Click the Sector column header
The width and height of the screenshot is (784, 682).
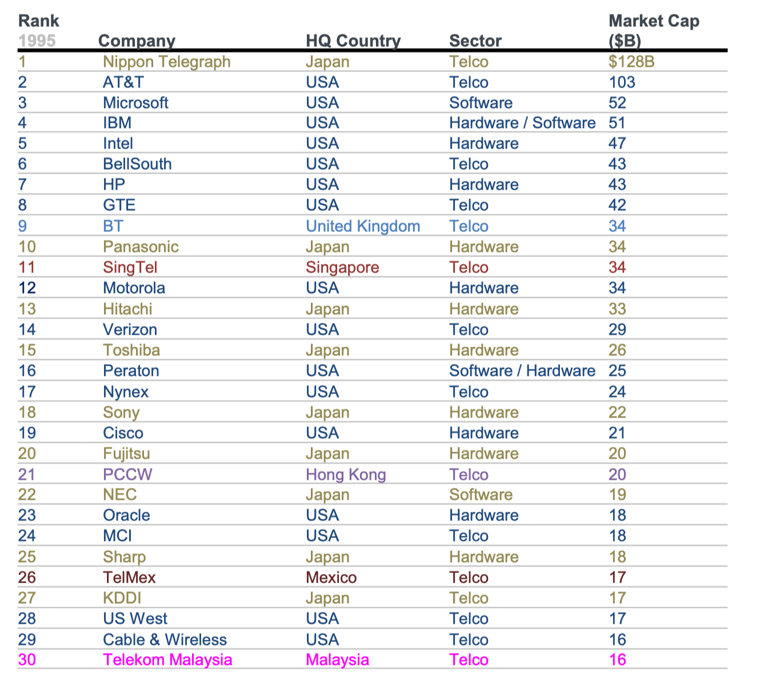click(x=475, y=41)
